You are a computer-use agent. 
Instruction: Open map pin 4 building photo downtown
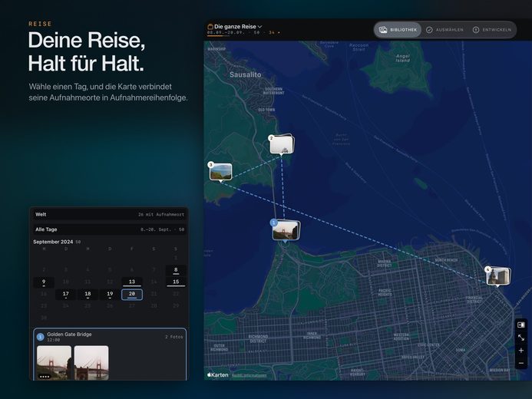[497, 276]
